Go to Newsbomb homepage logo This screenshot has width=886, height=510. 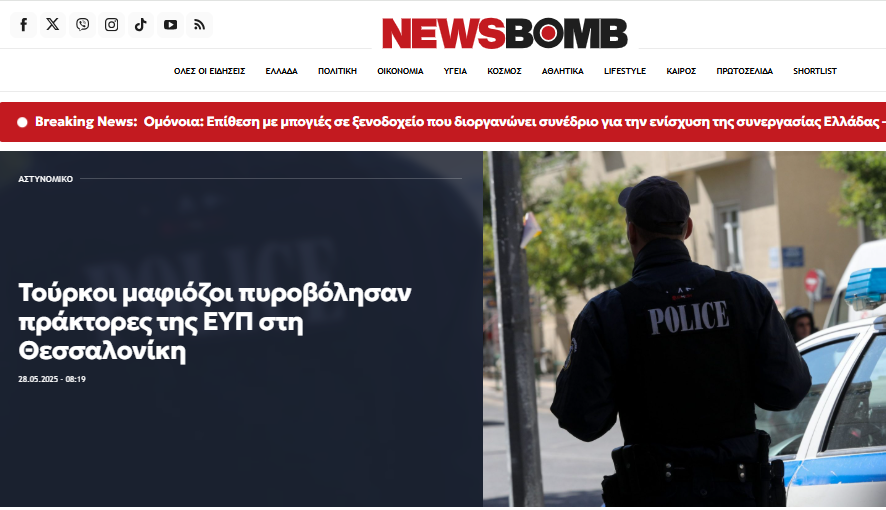[x=505, y=33]
